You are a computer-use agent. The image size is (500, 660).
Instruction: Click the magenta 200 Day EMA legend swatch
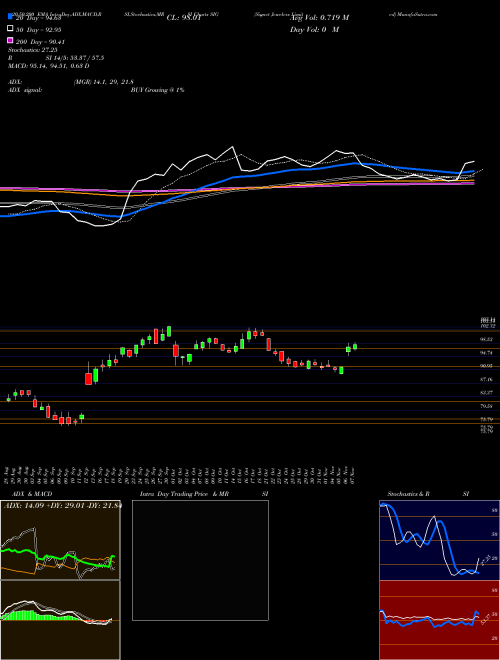coord(11,41)
